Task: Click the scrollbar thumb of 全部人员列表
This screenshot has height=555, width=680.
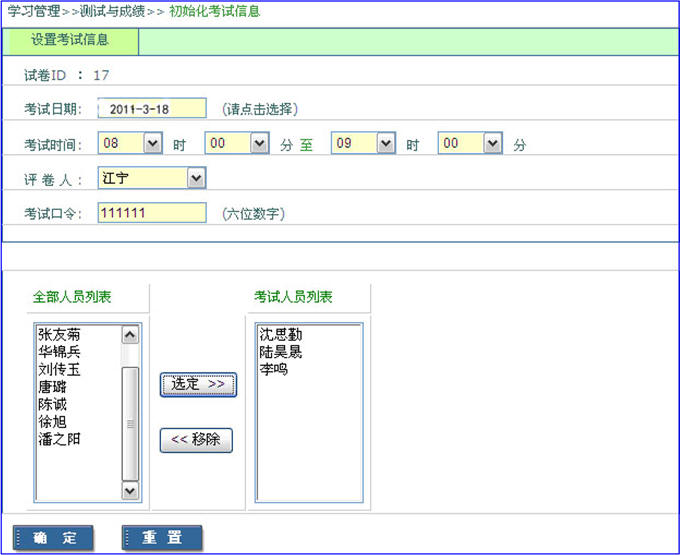Action: [x=130, y=424]
